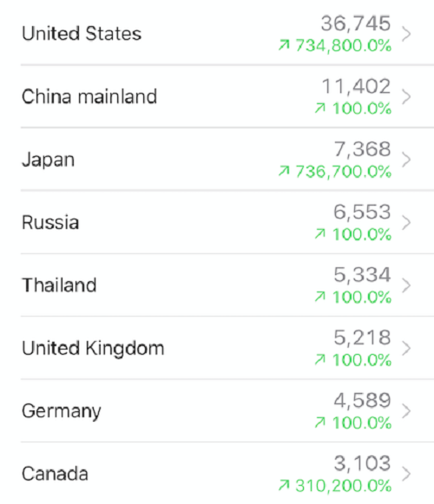The height and width of the screenshot is (504, 434).
Task: Click the United Kingdom label
Action: [93, 349]
